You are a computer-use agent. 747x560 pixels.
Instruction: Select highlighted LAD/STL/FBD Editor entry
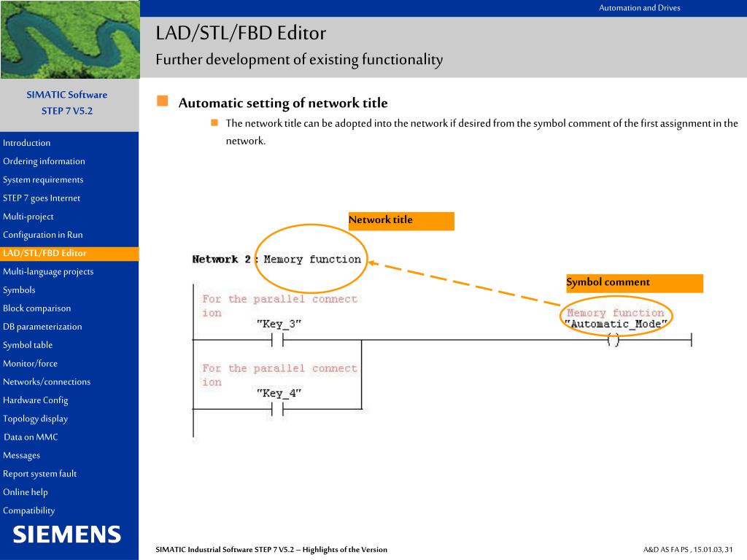[69, 253]
